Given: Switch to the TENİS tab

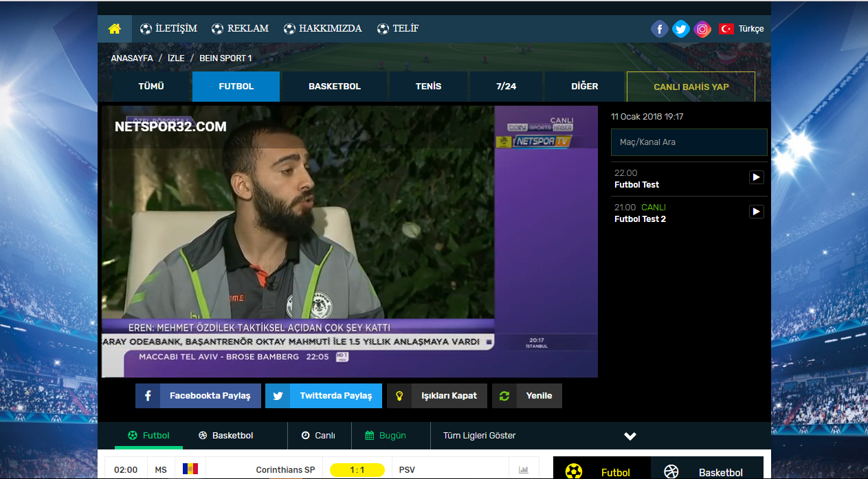Looking at the screenshot, I should 429,87.
